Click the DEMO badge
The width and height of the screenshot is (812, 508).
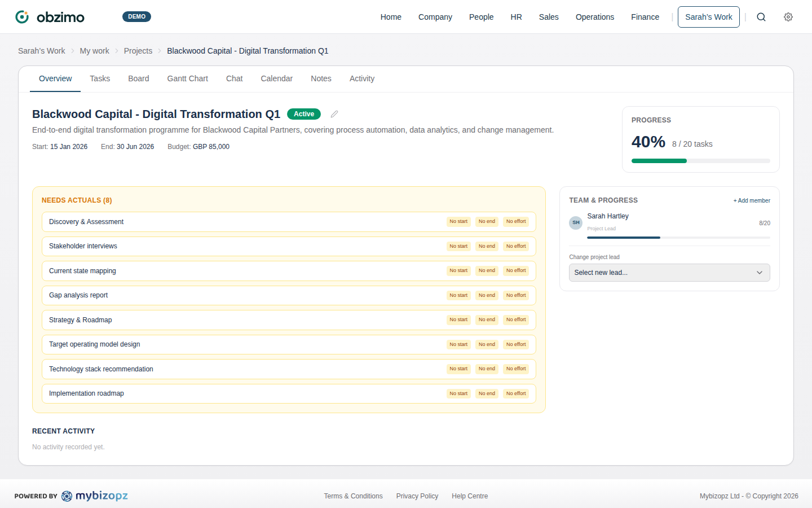click(136, 16)
